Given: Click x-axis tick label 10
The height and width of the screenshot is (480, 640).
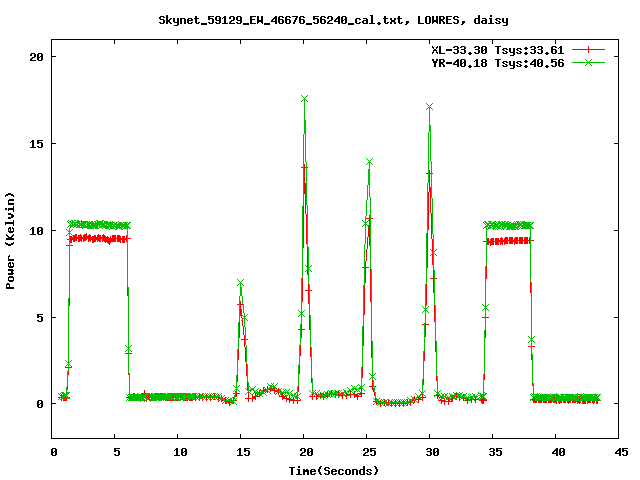Looking at the screenshot, I should (x=180, y=452).
